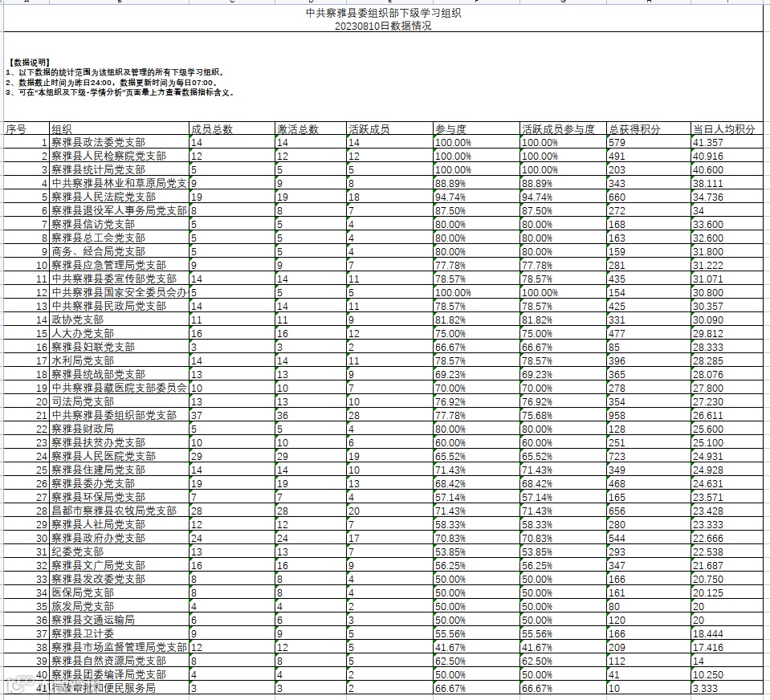
Task: Select the cell 察雅县人民医院党支部
Action: click(120, 457)
